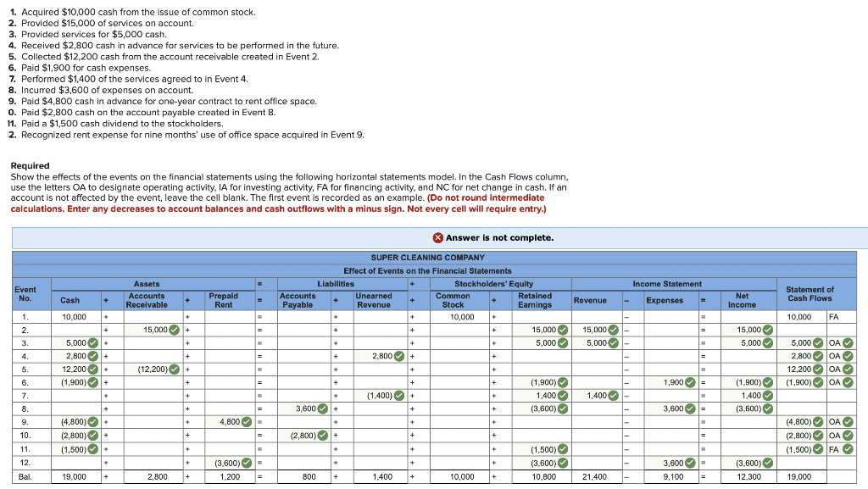
Task: Click the check beside Prepaid Rent 4,800
Action: pyautogui.click(x=247, y=422)
